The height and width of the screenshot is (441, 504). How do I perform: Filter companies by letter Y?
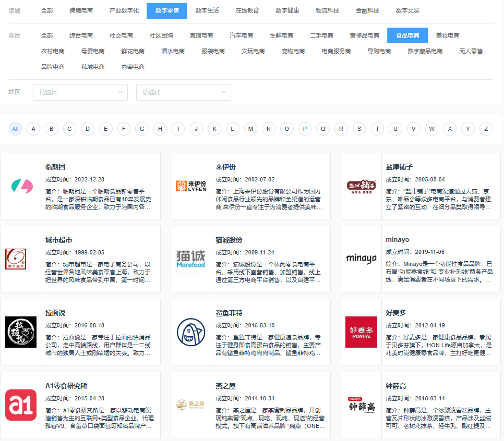point(467,129)
